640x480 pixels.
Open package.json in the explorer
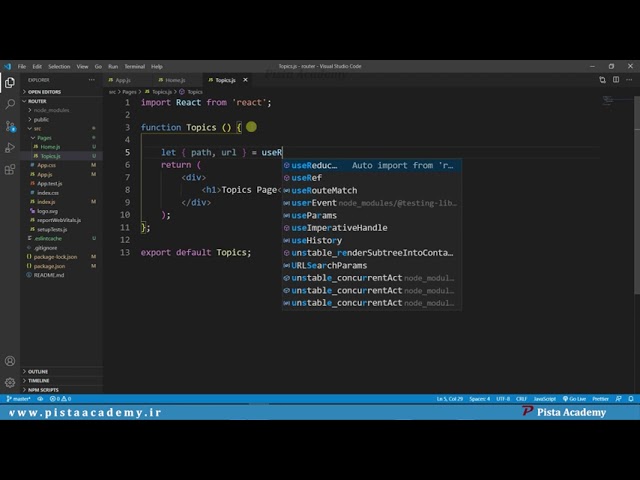[x=61, y=266]
